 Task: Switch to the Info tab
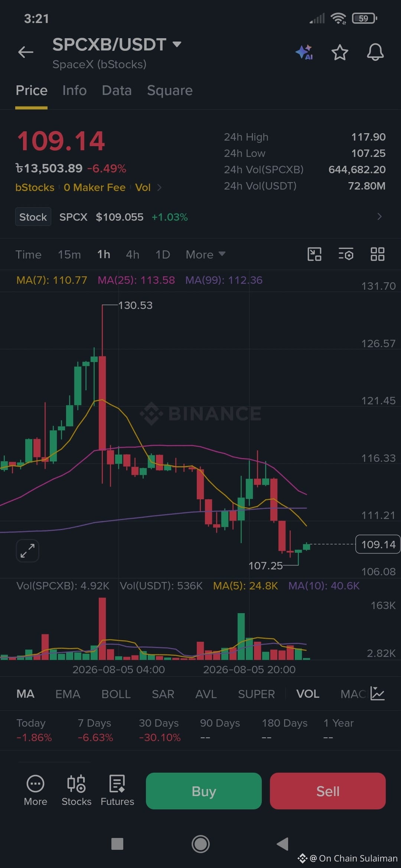click(75, 91)
